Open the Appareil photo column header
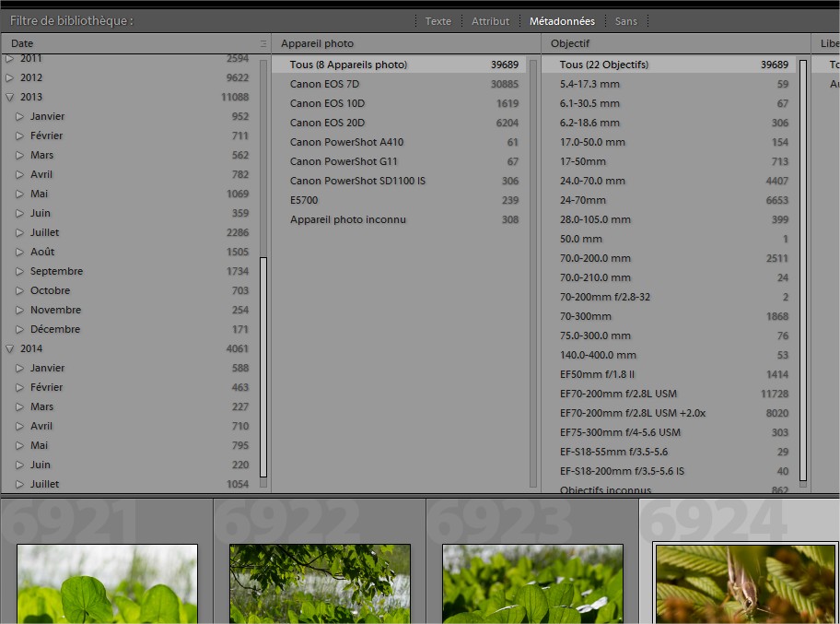 coord(317,43)
